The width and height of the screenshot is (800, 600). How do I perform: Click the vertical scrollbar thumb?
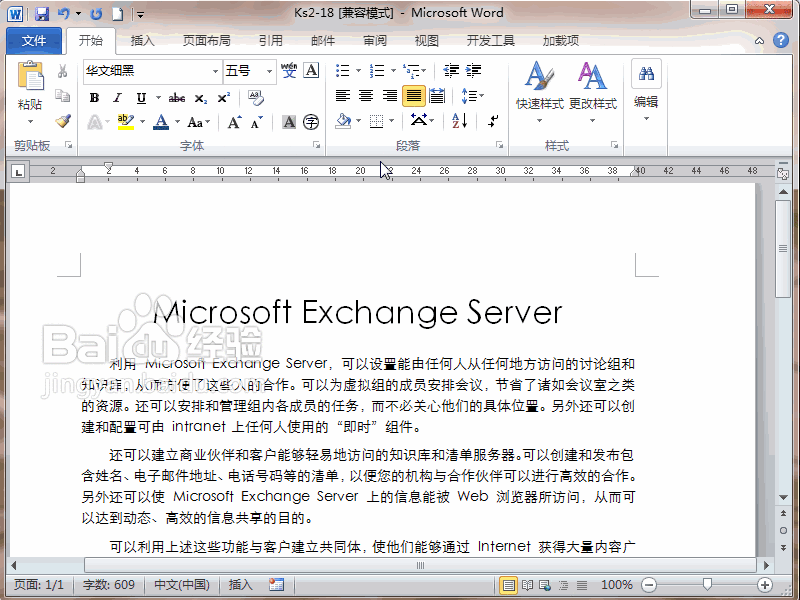[783, 248]
